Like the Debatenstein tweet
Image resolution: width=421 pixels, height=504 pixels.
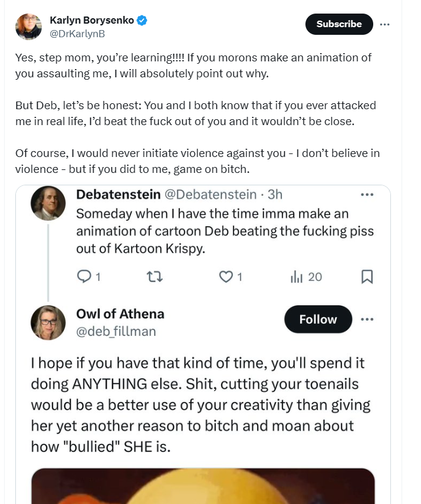point(226,276)
